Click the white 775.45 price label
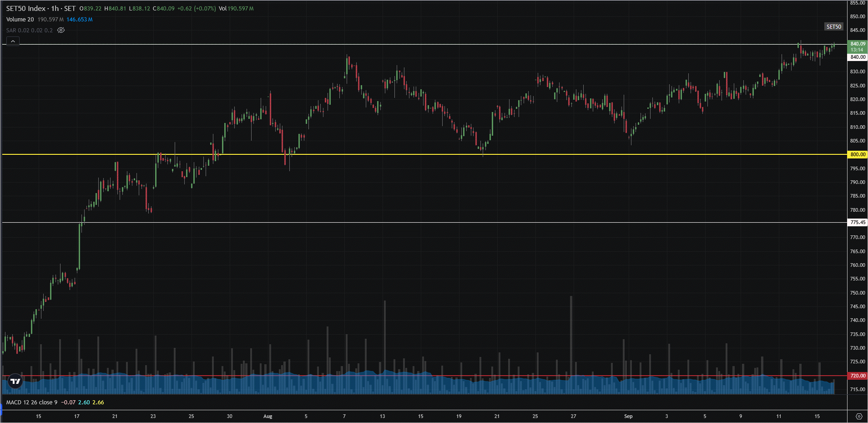 point(858,222)
